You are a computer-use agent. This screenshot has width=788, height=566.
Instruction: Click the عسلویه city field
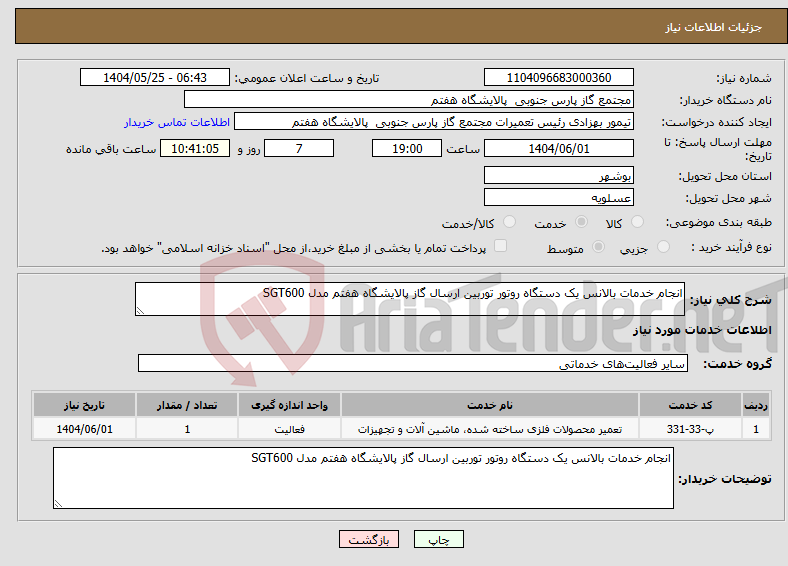coord(558,197)
